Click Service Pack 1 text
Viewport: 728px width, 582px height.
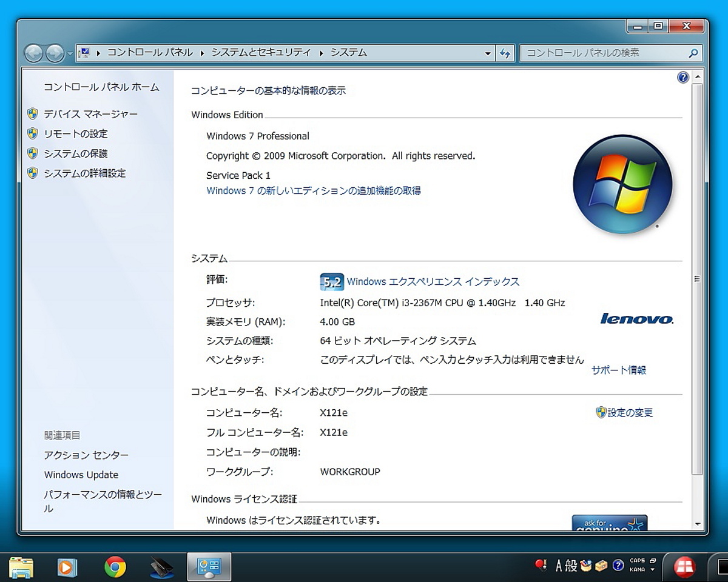[x=238, y=175]
